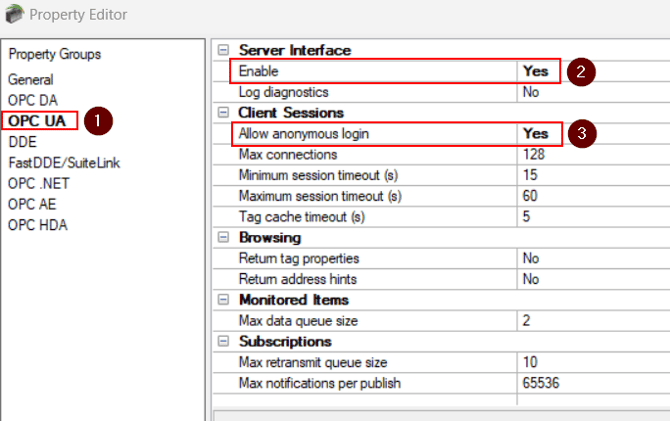Screen dimensions: 670x421
Task: Select the OPC HDA property group
Action: point(38,225)
